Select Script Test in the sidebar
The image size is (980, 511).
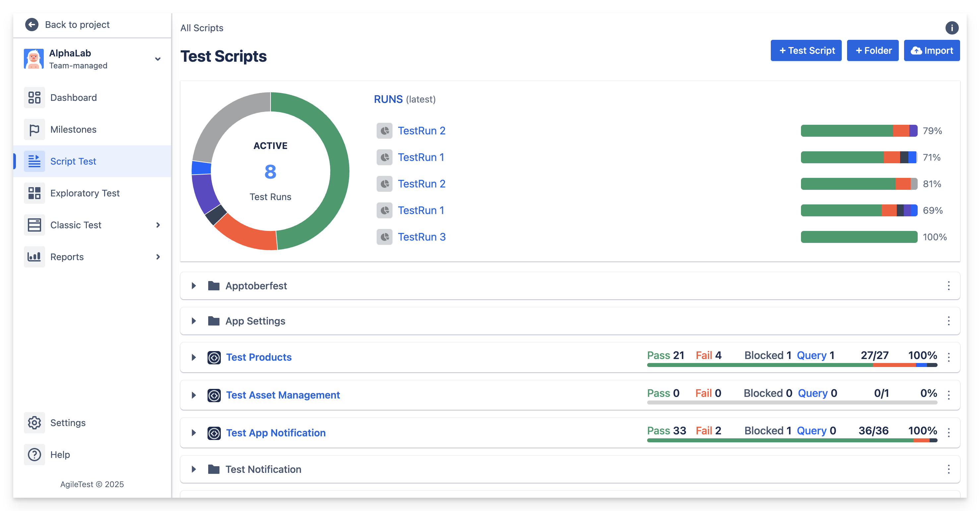(73, 162)
